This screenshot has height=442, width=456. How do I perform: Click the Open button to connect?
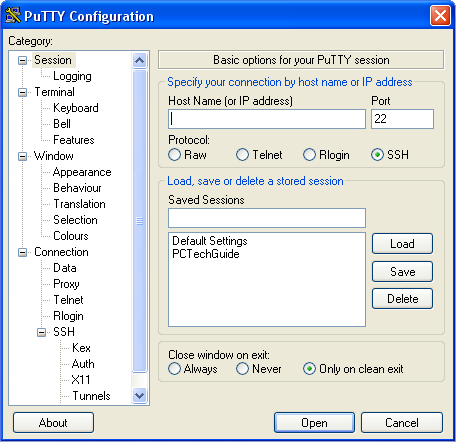pos(314,423)
